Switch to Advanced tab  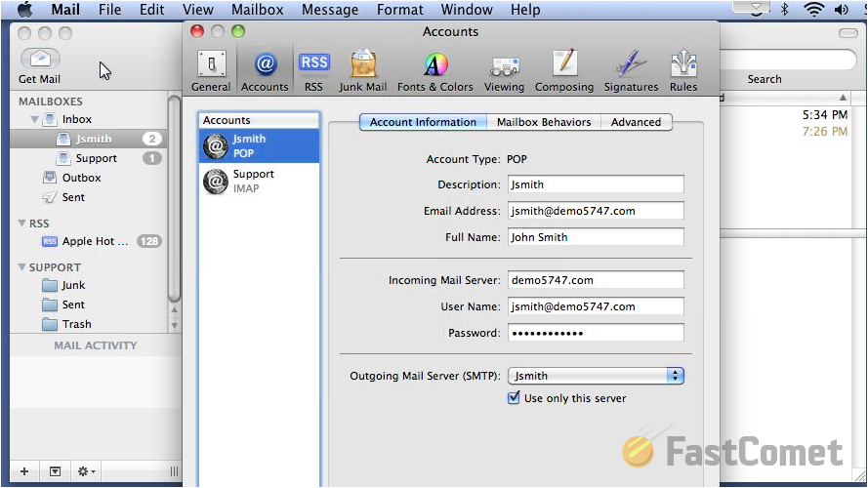click(636, 122)
